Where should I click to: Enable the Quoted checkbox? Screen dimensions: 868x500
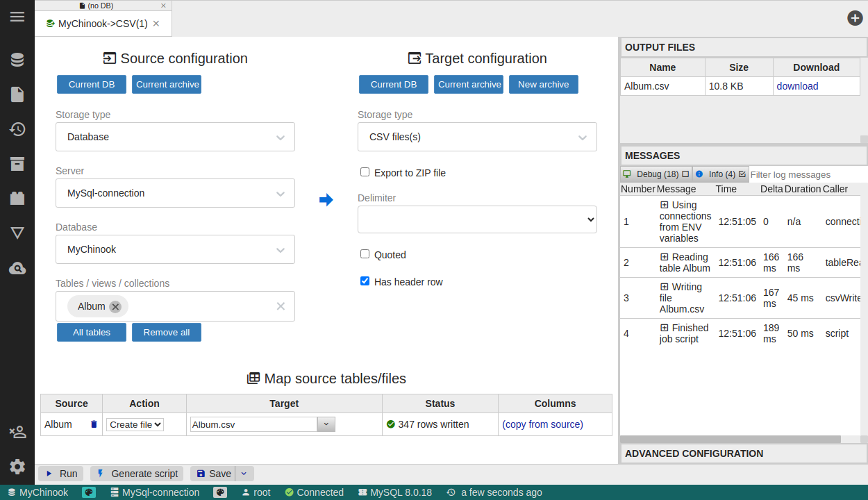point(365,254)
